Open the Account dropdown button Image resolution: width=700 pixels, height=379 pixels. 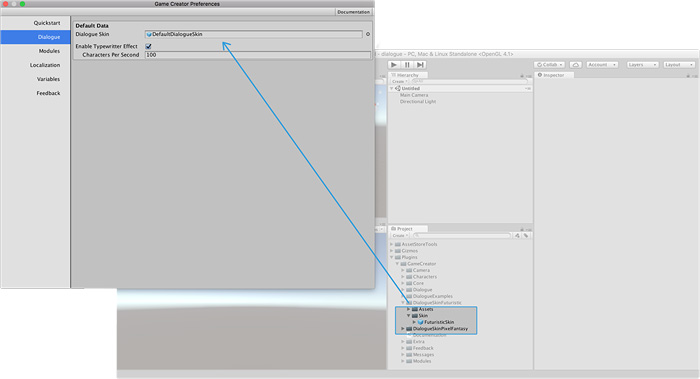coord(602,65)
